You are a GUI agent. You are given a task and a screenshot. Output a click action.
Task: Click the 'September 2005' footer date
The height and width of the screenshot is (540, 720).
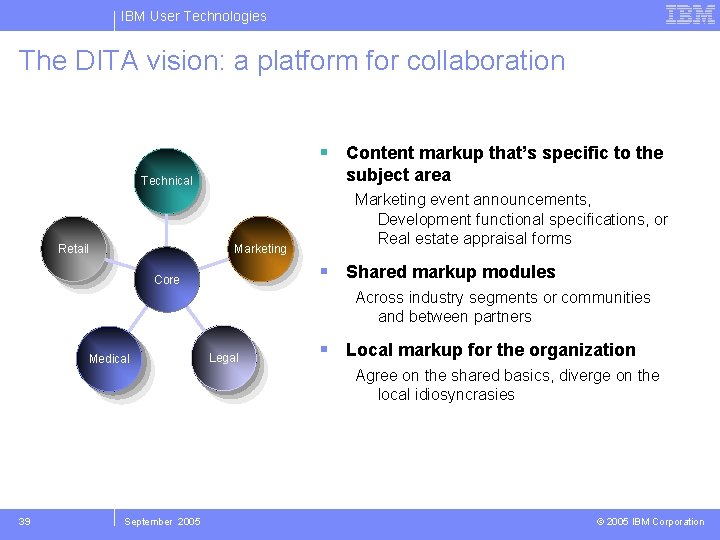point(162,522)
